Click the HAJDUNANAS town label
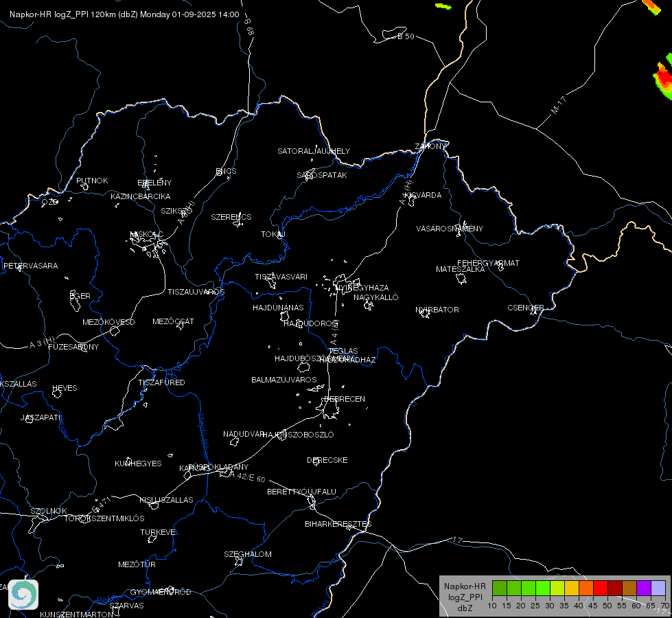 point(278,308)
